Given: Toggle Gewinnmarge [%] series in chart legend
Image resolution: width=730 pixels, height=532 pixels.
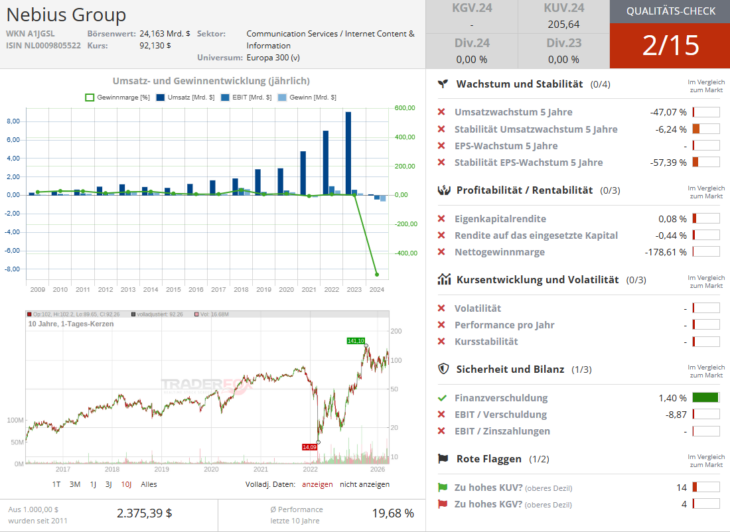Looking at the screenshot, I should tap(118, 97).
